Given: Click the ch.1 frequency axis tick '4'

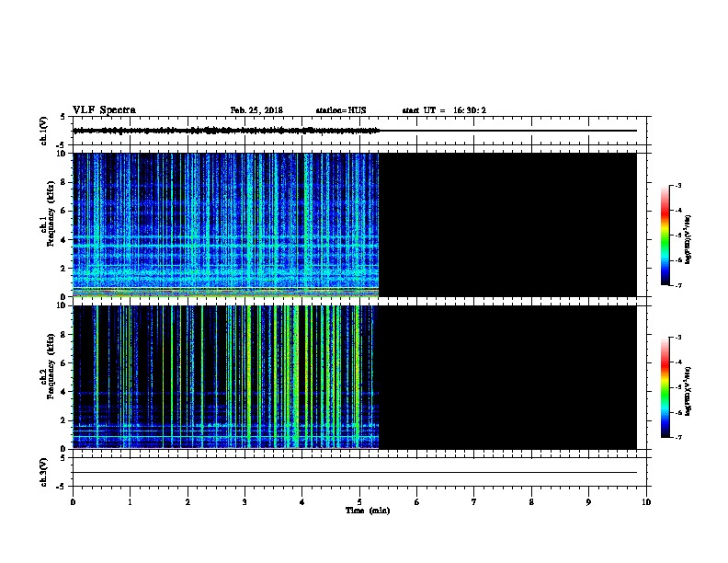Looking at the screenshot, I should [63, 240].
